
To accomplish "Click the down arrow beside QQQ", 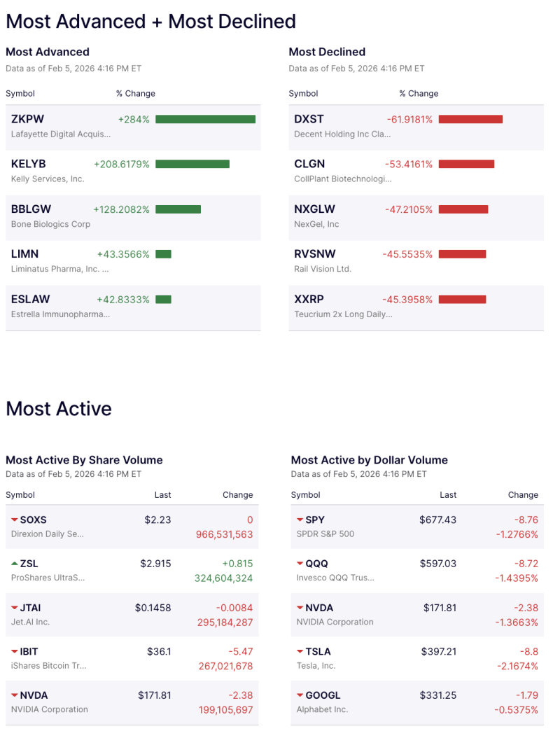I will 299,564.
